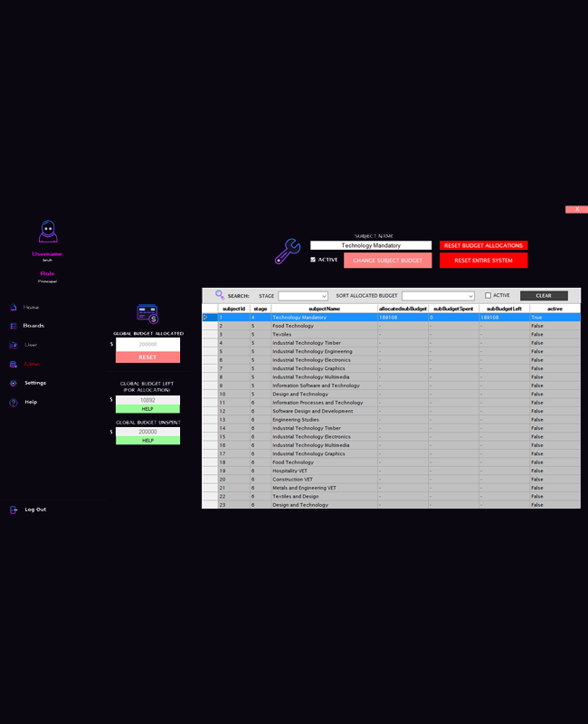Select the Admin sidebar icon

click(x=14, y=364)
